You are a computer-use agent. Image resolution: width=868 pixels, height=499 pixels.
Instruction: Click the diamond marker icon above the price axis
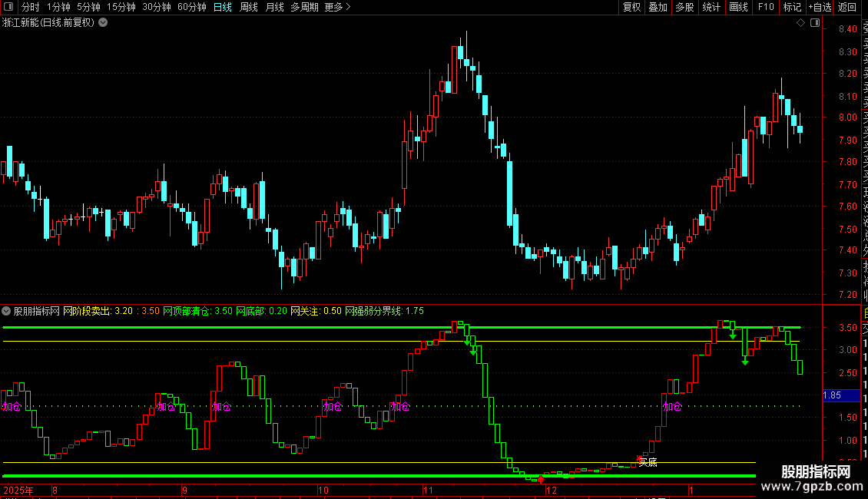tap(800, 23)
